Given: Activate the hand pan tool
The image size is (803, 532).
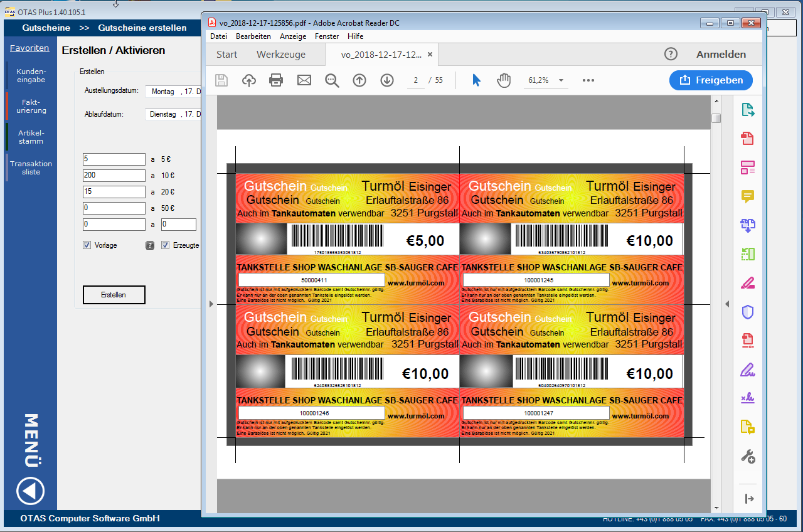Looking at the screenshot, I should 504,80.
